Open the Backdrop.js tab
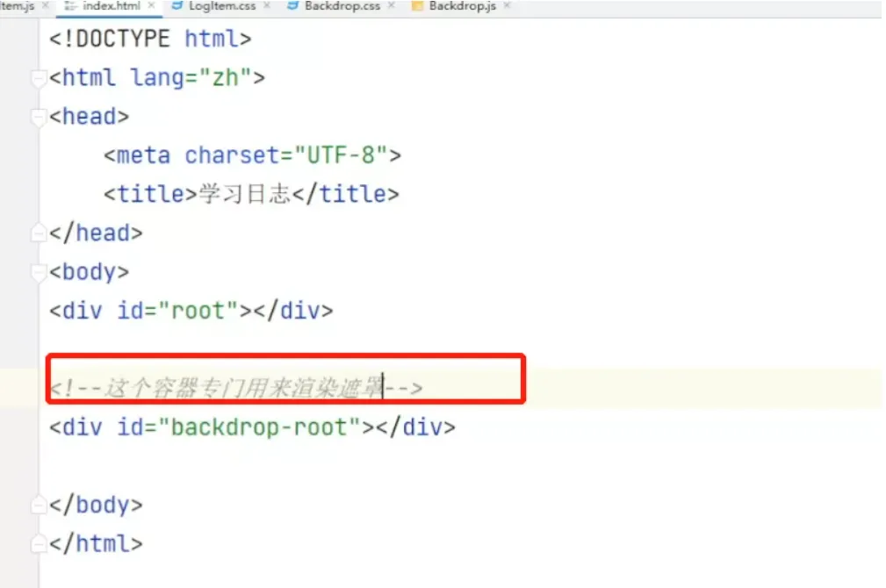Viewport: 886px width, 588px height. 462,6
